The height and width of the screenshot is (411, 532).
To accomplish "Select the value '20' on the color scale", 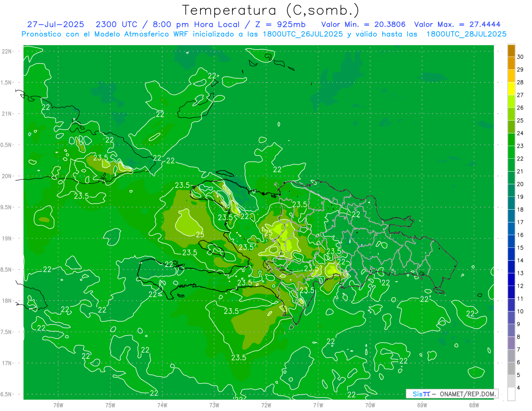I will [520, 184].
